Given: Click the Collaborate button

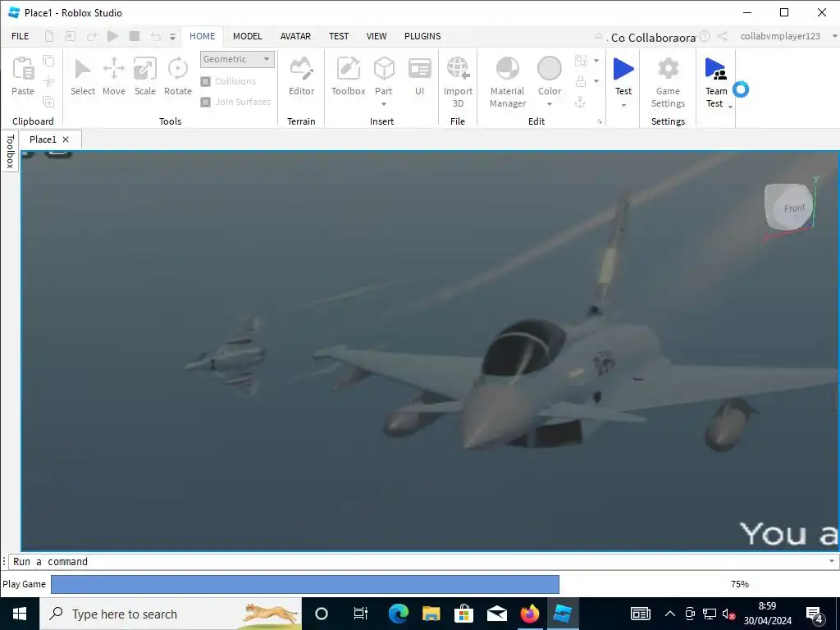Looking at the screenshot, I should (653, 38).
